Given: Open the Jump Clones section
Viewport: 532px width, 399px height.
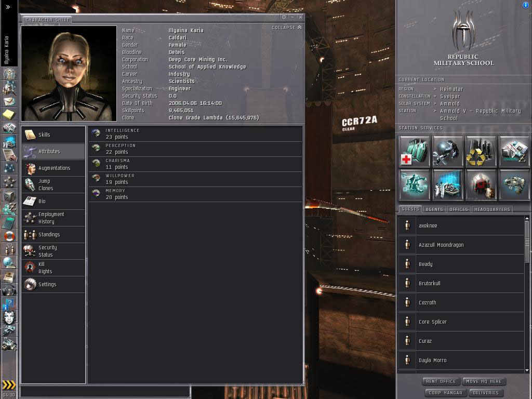Looking at the screenshot, I should 54,184.
